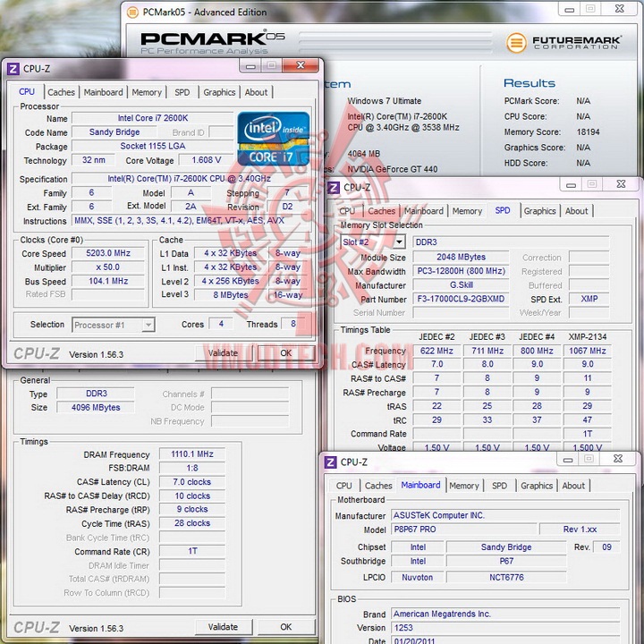
Task: Close the top-left CPU-Z window
Action: (x=301, y=65)
